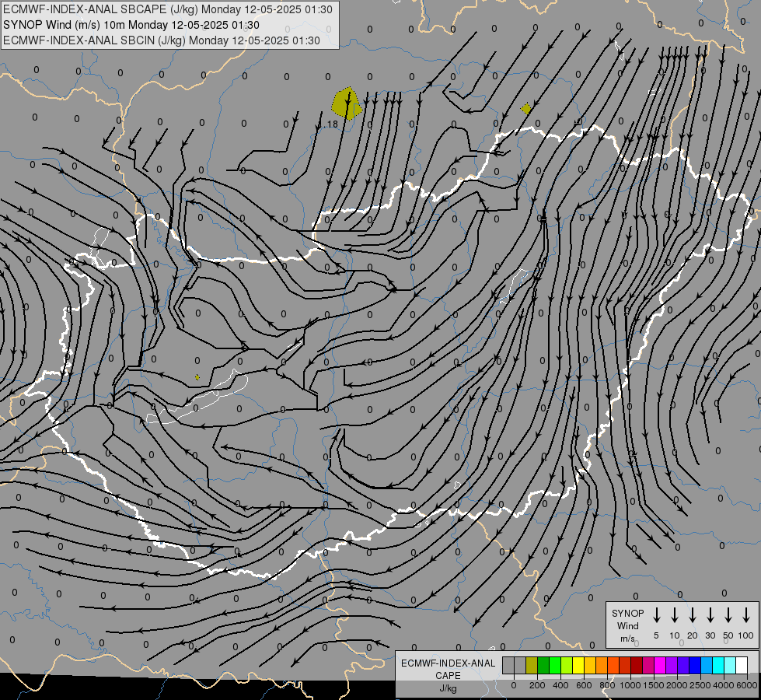Click the 100 m/s wind arrow in legend
The height and width of the screenshot is (700, 761).
[x=746, y=615]
